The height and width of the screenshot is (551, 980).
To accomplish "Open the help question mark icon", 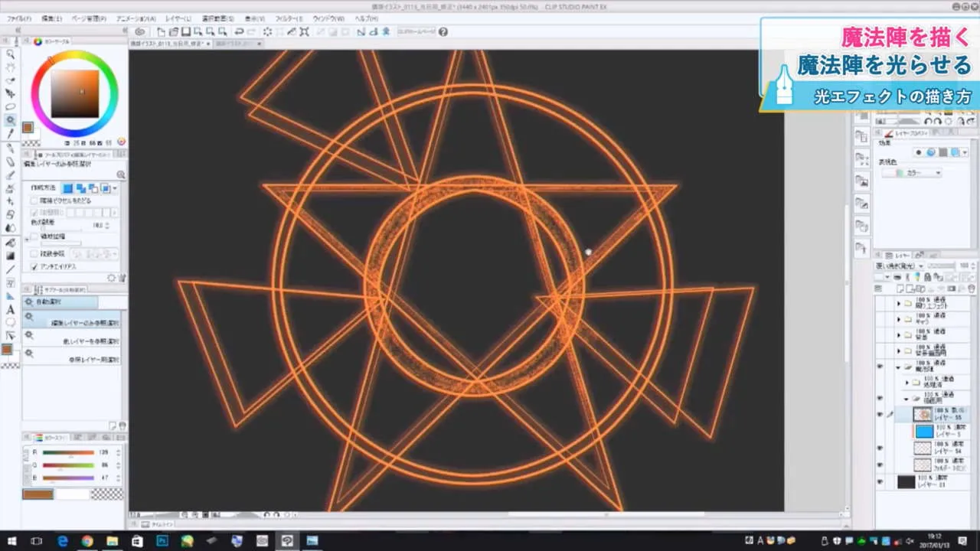I will click(443, 32).
